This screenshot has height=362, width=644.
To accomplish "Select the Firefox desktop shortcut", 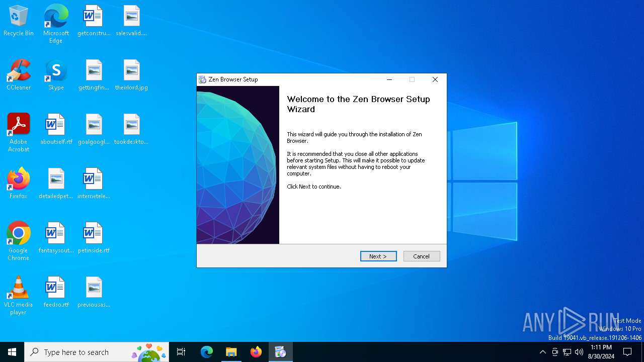I will (19, 184).
